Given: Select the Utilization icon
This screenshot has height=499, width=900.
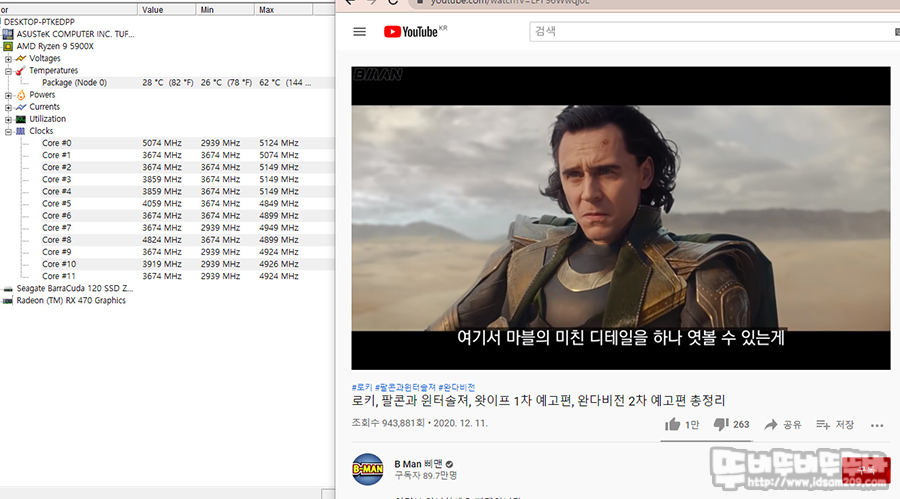Looking at the screenshot, I should pos(21,119).
